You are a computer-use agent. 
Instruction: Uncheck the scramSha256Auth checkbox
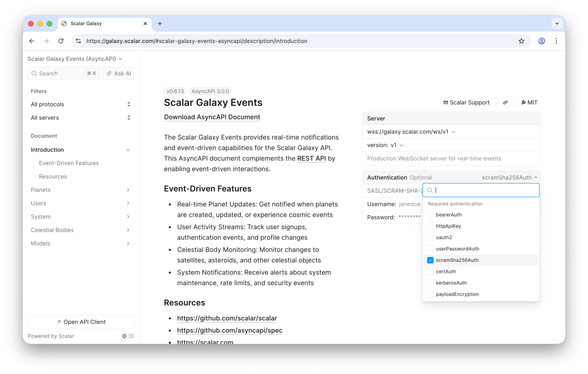[x=430, y=260]
